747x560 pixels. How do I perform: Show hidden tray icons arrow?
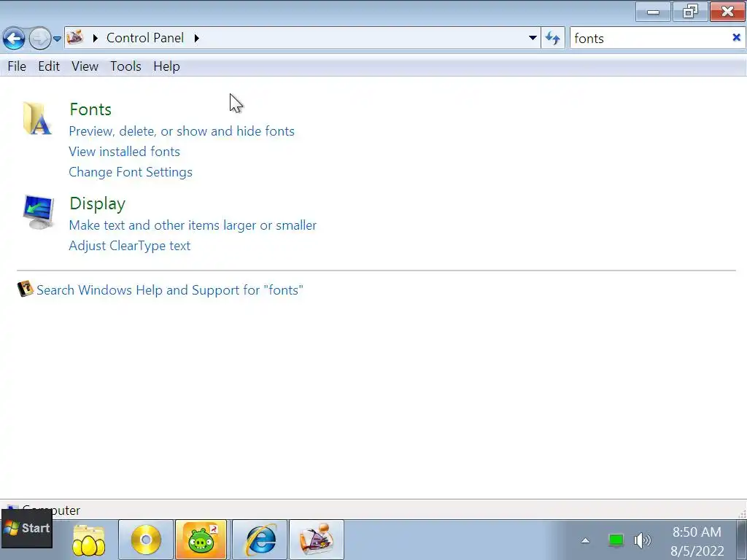click(x=586, y=540)
